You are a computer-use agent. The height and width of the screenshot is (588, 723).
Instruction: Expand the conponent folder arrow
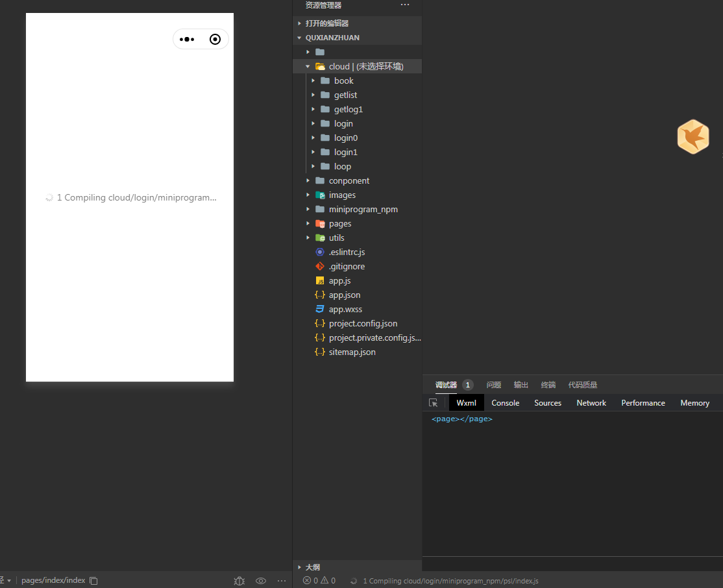(x=308, y=181)
